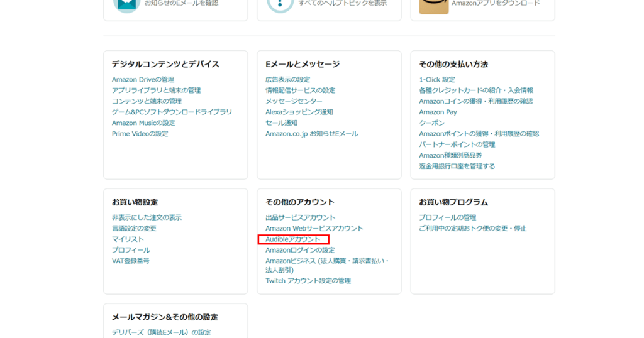644x338 pixels.
Task: Click Eメールとメッセージ heading
Action: click(303, 64)
